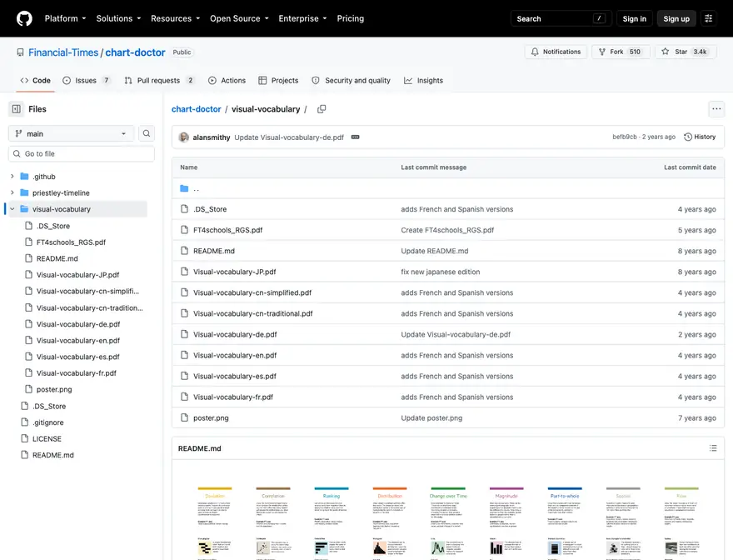Image resolution: width=733 pixels, height=560 pixels.
Task: Expand the priestley-timeline folder chevron
Action: (x=12, y=192)
